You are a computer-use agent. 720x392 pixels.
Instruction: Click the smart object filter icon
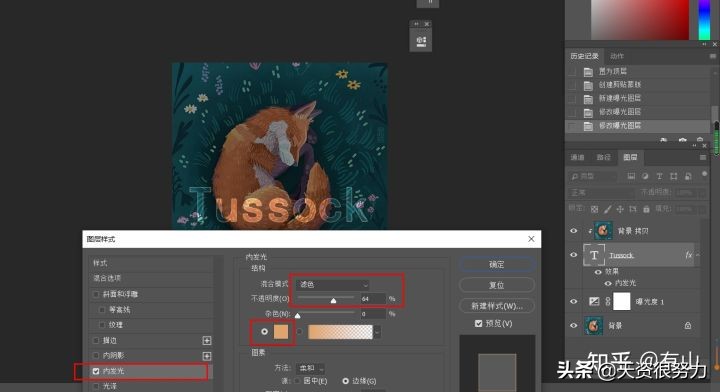click(688, 176)
